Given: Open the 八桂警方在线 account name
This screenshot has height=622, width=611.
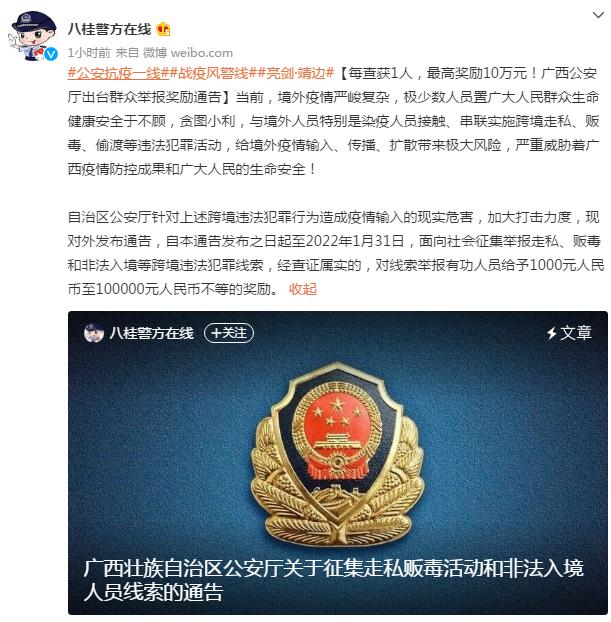Looking at the screenshot, I should coord(110,29).
